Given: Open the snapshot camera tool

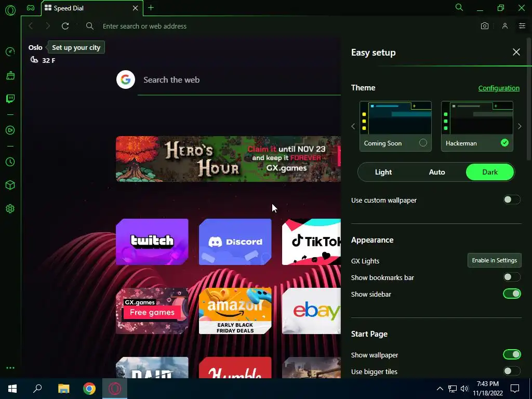Looking at the screenshot, I should click(485, 26).
